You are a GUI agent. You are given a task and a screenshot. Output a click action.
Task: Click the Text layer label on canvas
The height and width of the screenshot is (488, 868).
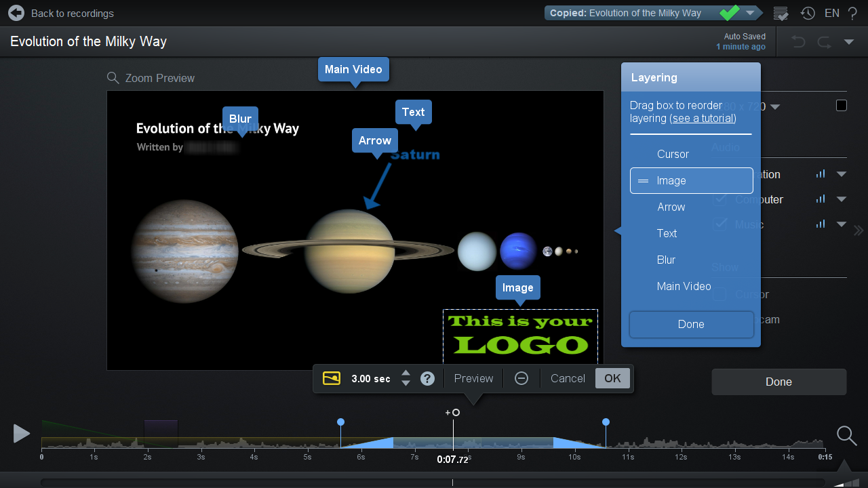[413, 112]
